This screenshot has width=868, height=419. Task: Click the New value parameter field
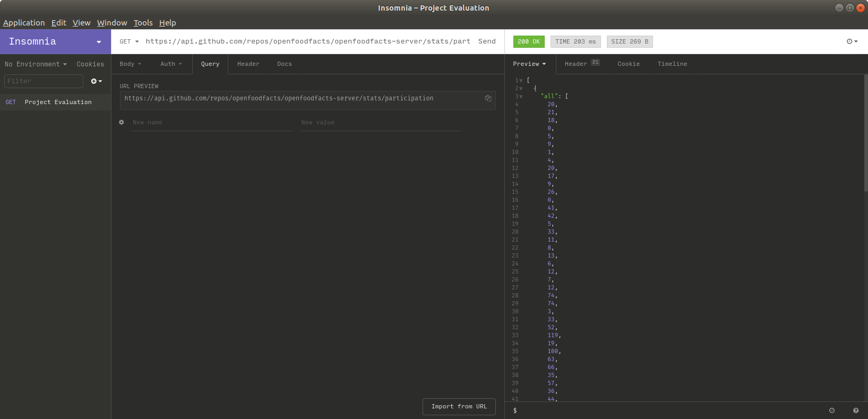(381, 123)
